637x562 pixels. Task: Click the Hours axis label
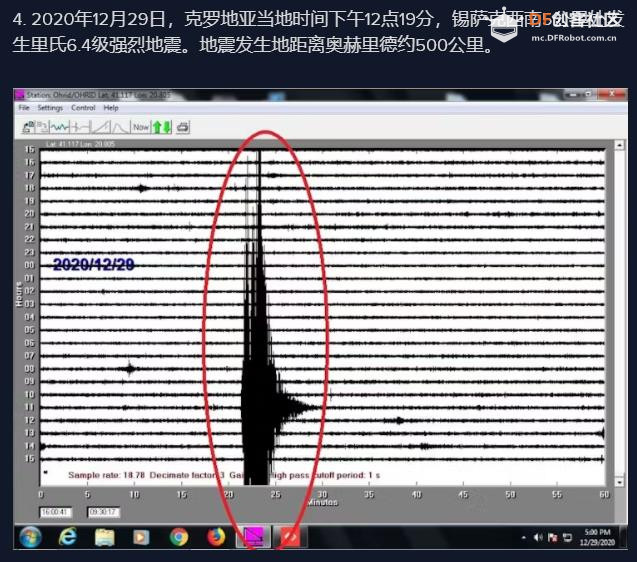tap(19, 294)
